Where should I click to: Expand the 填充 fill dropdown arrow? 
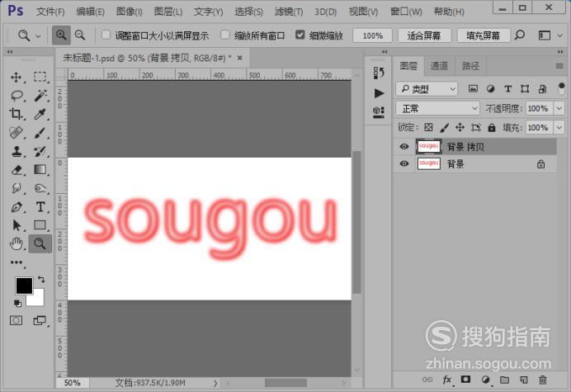pos(559,128)
